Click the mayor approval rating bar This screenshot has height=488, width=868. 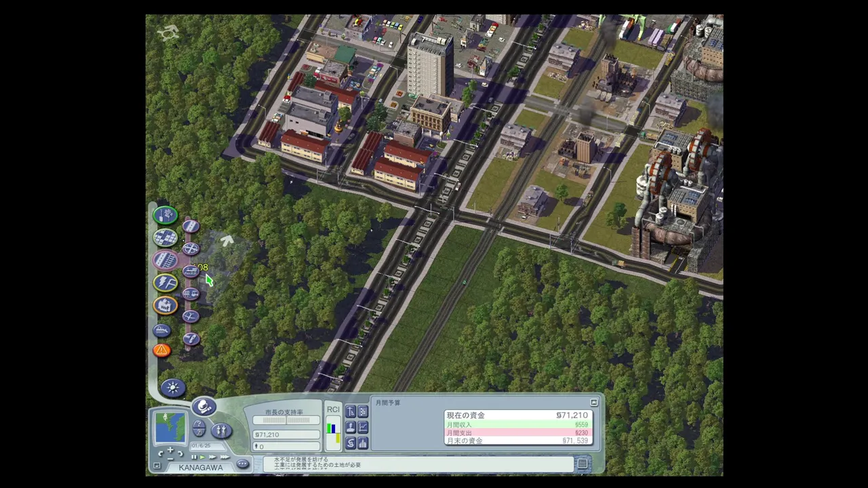pyautogui.click(x=286, y=421)
